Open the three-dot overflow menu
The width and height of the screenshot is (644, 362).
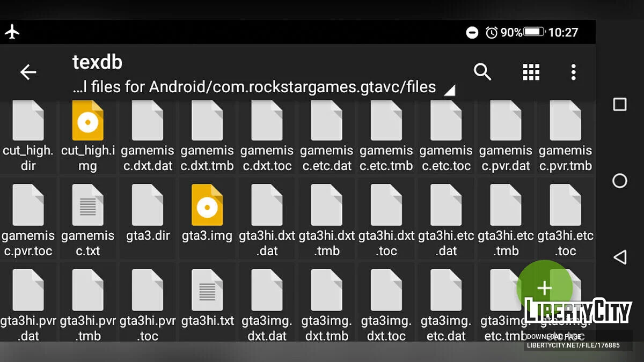point(573,72)
